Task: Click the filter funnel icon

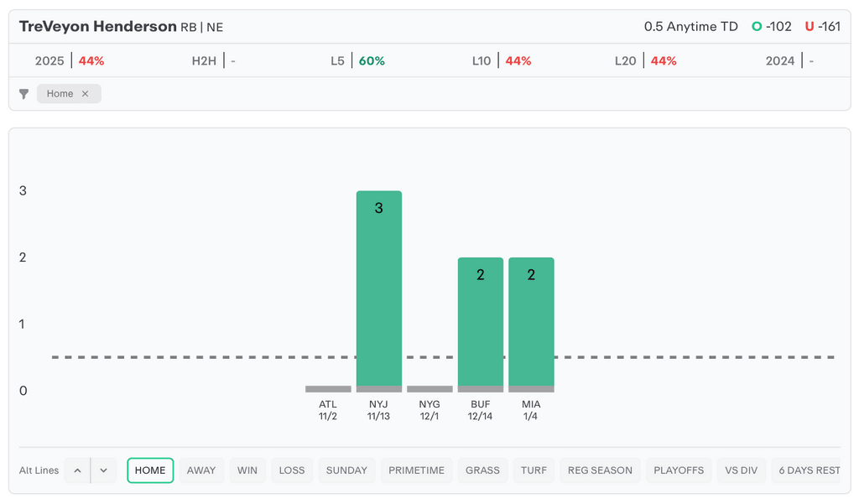Action: pos(24,94)
